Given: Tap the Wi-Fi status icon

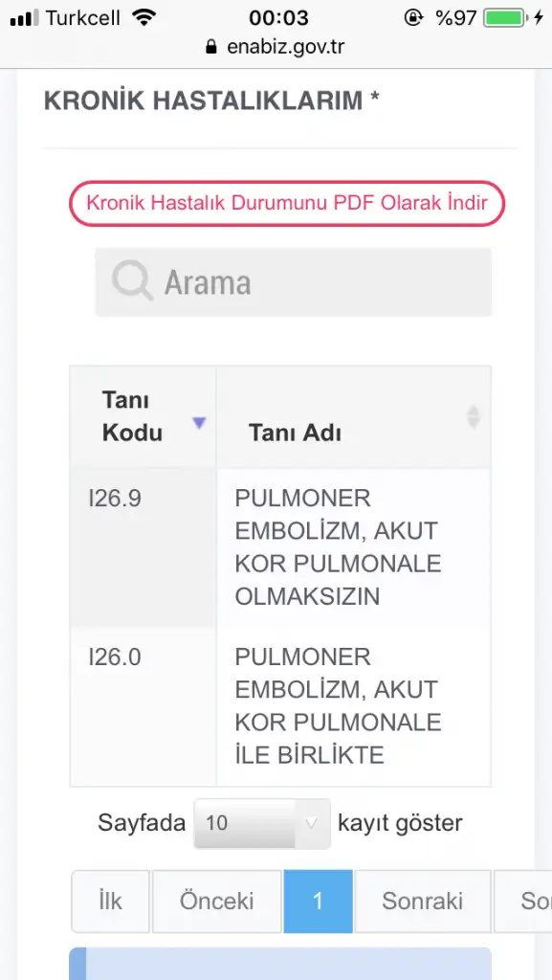Looking at the screenshot, I should (144, 17).
